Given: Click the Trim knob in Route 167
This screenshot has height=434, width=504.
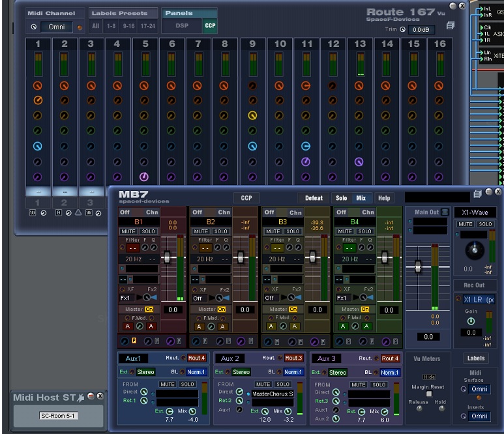Looking at the screenshot, I should (403, 29).
